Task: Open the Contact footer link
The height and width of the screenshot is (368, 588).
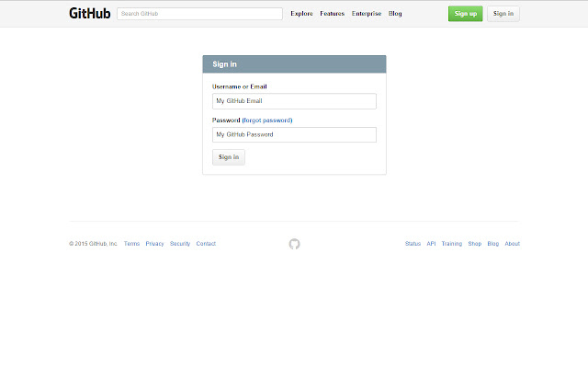Action: 206,244
